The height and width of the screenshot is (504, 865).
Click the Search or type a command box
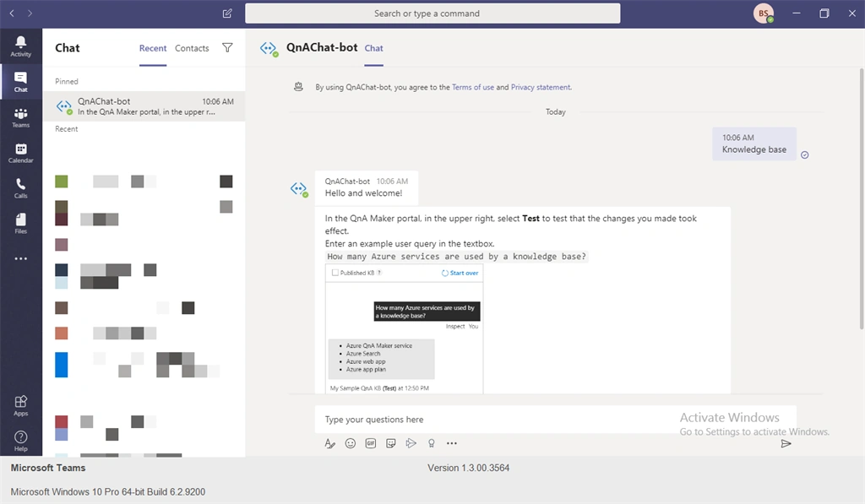[x=432, y=14]
